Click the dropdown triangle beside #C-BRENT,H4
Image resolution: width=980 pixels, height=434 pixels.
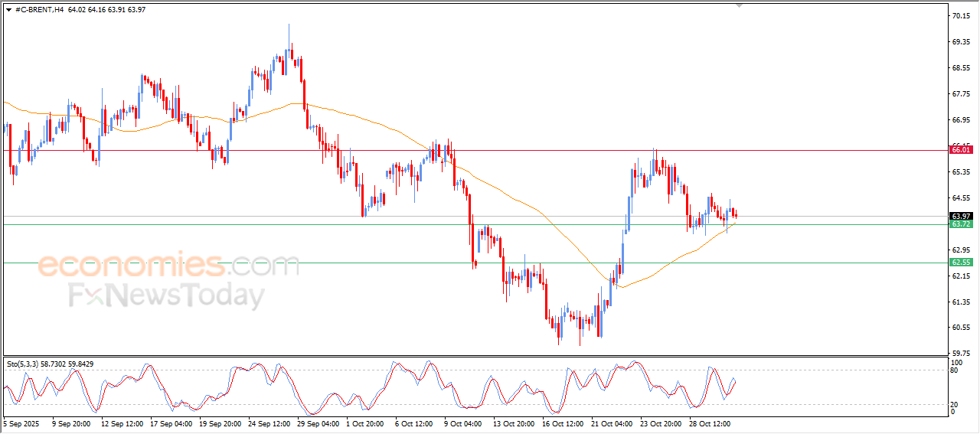tap(8, 9)
